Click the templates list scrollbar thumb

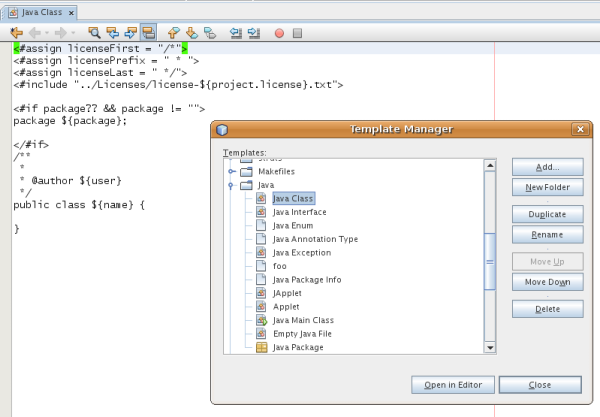pyautogui.click(x=490, y=260)
